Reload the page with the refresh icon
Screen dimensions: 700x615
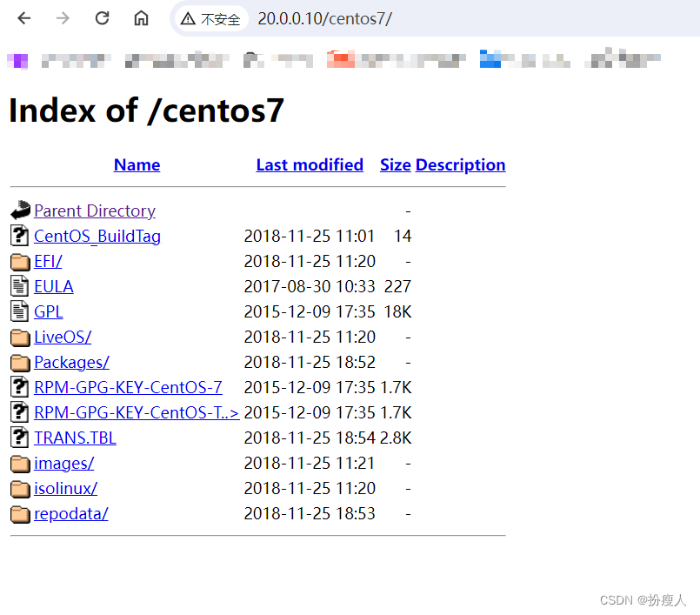(103, 18)
